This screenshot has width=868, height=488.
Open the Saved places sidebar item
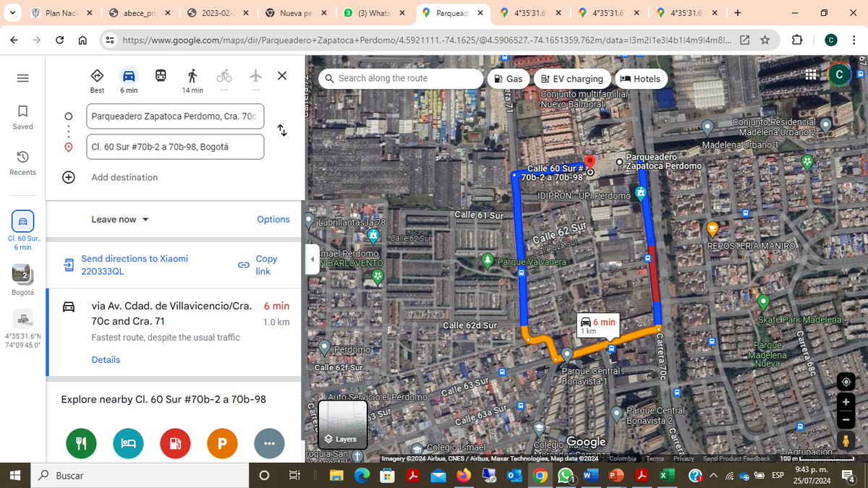[22, 117]
